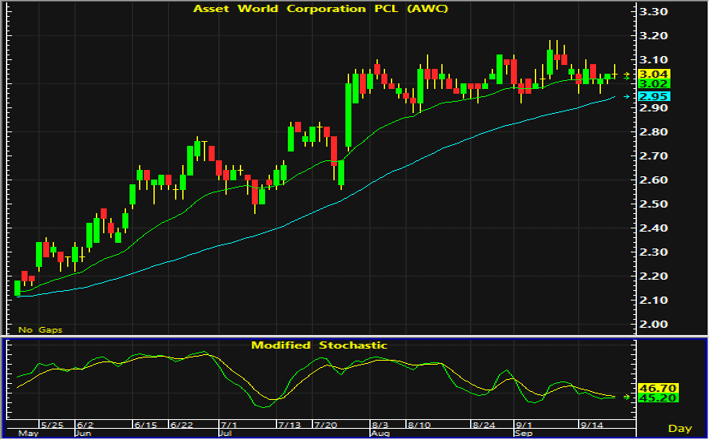Click the 3.30 price level on the scale
Viewport: 710px width, 440px height.
(653, 12)
